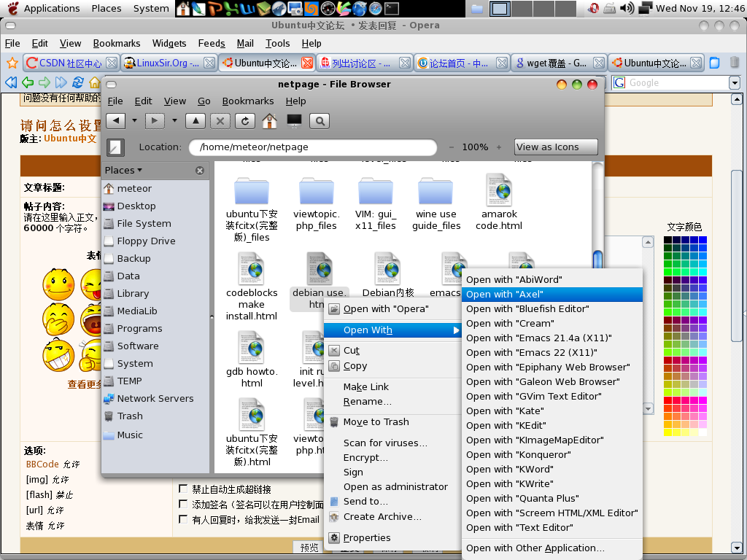
Task: Open the Home folder using the house icon
Action: click(x=270, y=121)
